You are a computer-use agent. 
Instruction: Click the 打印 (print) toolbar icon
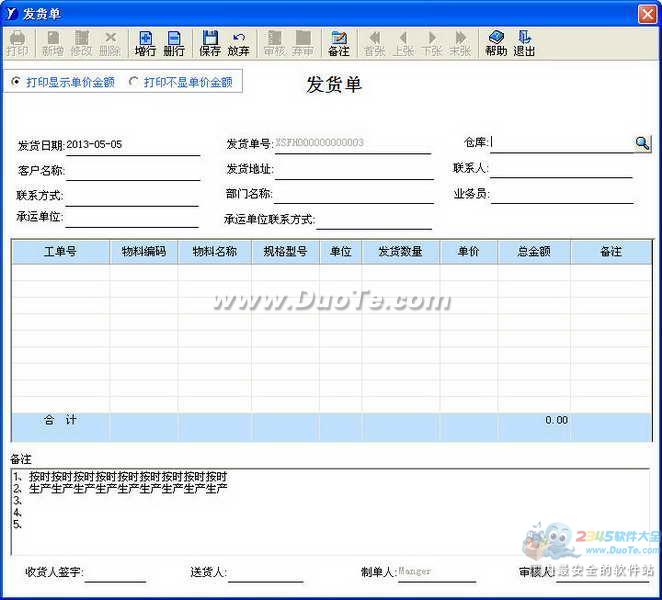pyautogui.click(x=17, y=42)
